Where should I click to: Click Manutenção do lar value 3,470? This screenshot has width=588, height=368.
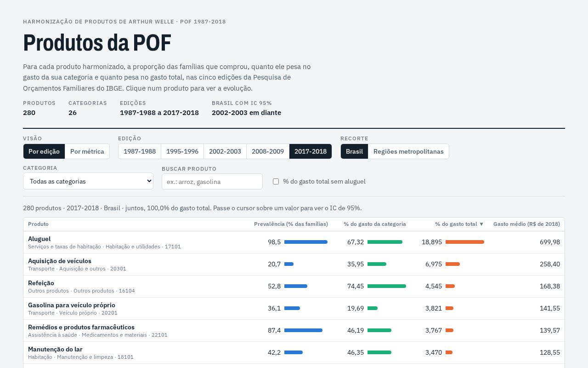point(434,352)
